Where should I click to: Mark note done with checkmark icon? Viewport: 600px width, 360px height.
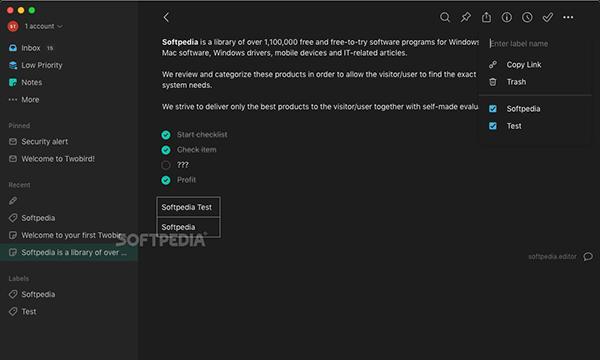point(548,17)
